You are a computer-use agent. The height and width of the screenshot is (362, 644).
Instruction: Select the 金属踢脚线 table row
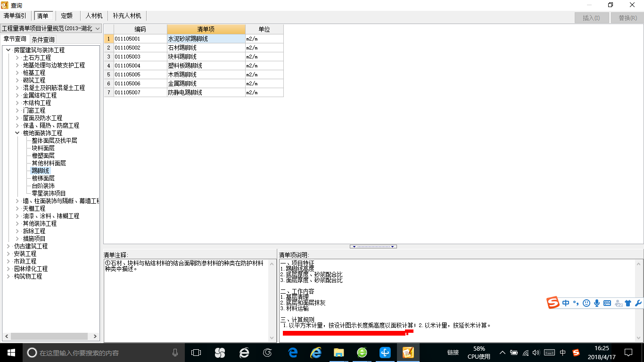click(194, 83)
